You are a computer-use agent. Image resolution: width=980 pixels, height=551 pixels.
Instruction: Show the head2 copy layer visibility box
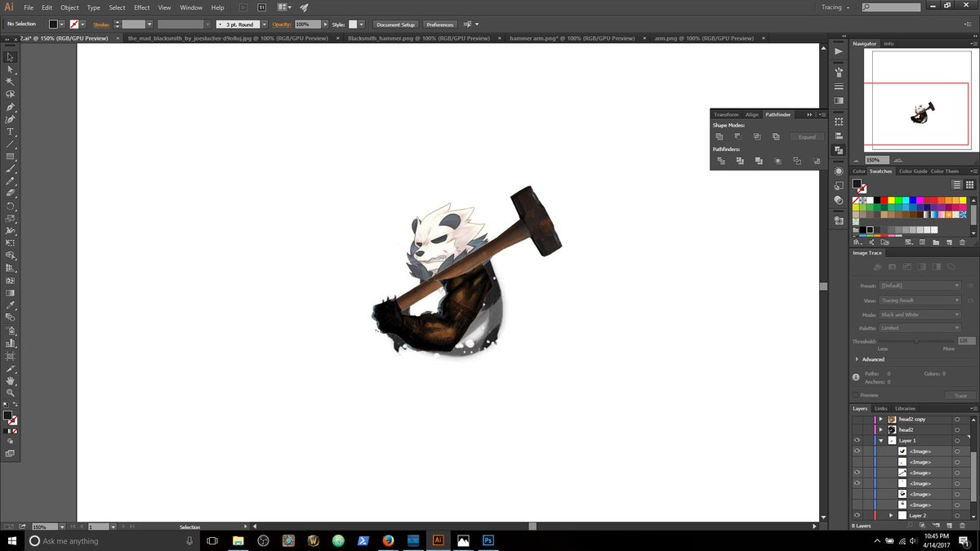[x=857, y=419]
